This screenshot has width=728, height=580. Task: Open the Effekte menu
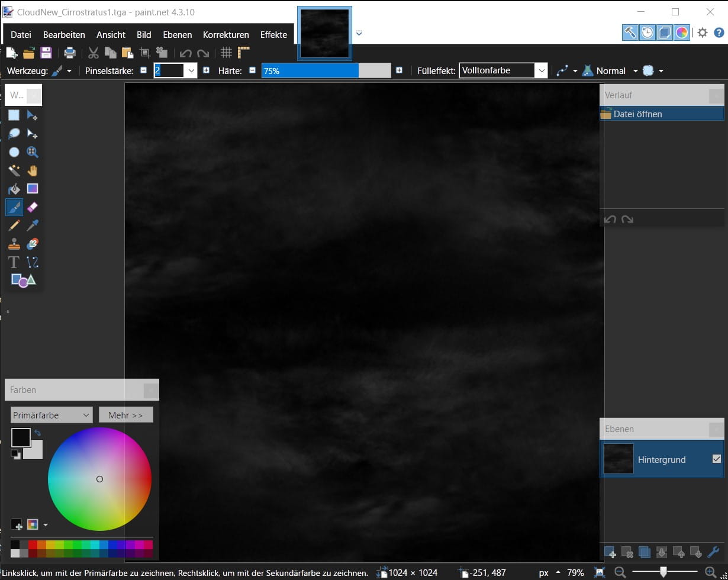click(x=273, y=35)
